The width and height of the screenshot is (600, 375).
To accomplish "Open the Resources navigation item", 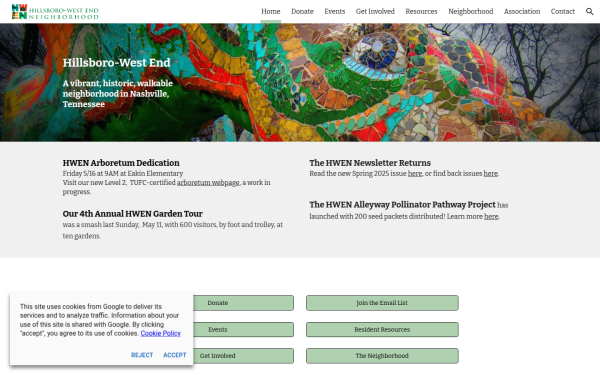I will 421,11.
